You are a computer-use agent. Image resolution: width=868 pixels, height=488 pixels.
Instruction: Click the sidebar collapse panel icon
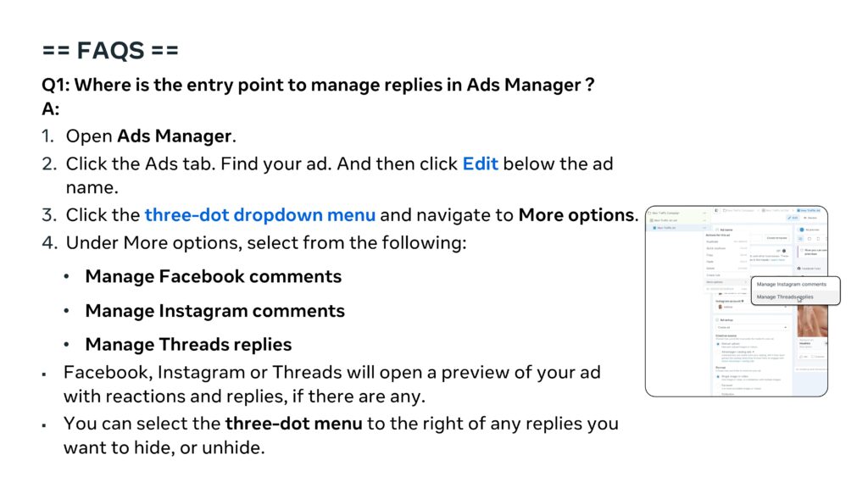[x=717, y=210]
